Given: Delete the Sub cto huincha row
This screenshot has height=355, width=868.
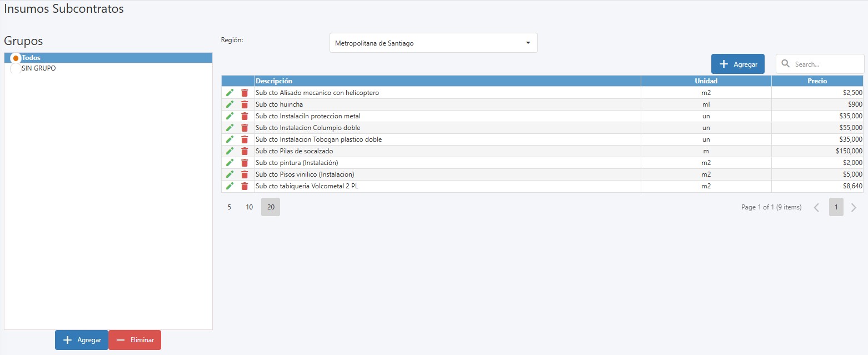Looking at the screenshot, I should [245, 104].
